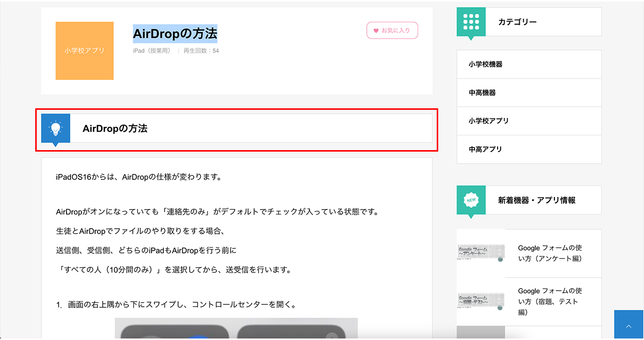Click the lightbulb icon beside AirDropの方法 heading
644x340 pixels.
click(55, 128)
